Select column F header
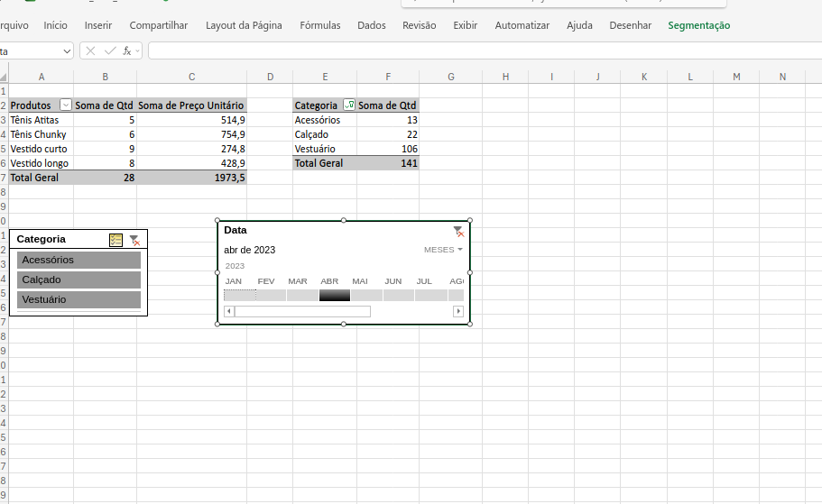The image size is (822, 504). [x=388, y=77]
